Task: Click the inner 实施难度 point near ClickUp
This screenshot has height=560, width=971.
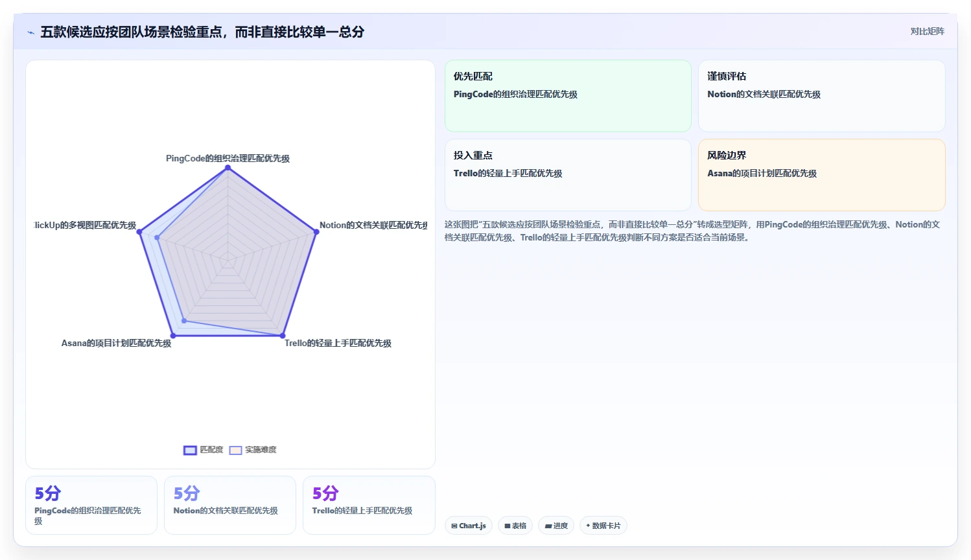Action: coord(157,238)
